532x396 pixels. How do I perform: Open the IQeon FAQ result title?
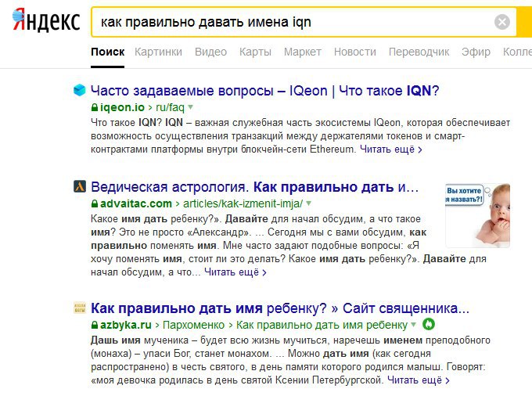click(x=264, y=91)
